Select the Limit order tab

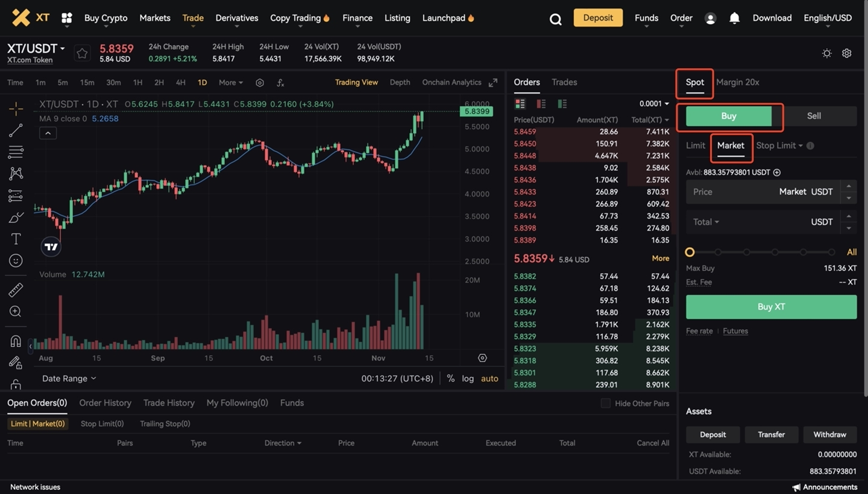(696, 145)
